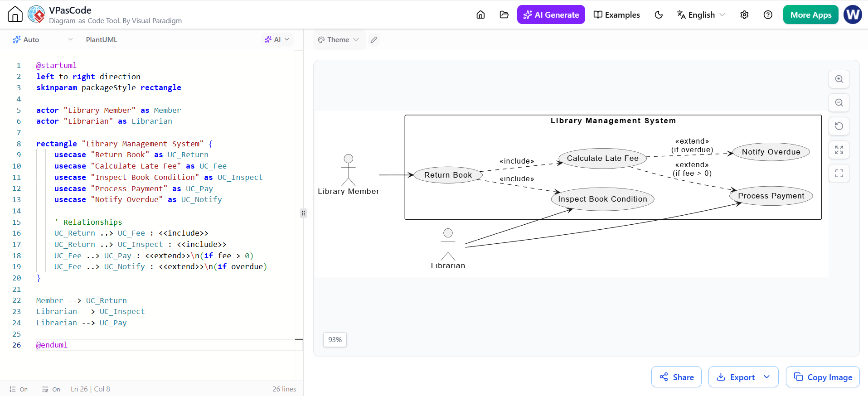Click the closing brace on line 20
Viewport: 868px width, 396px height.
(x=39, y=278)
